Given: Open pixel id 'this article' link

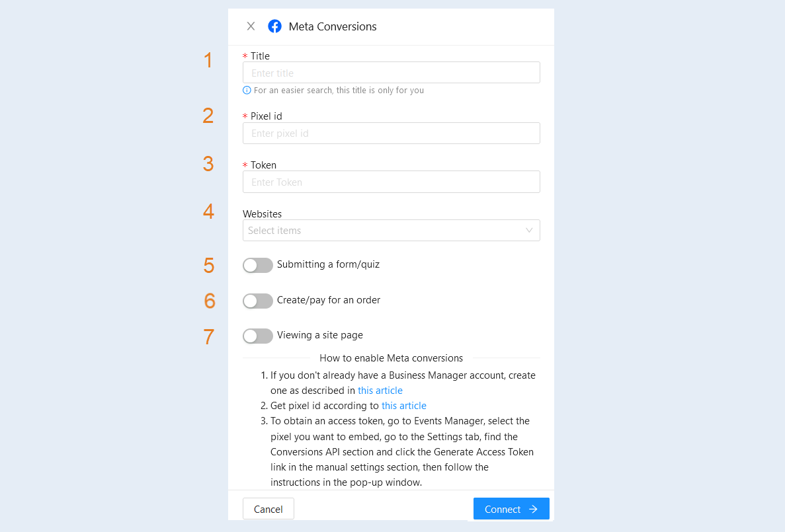Looking at the screenshot, I should pyautogui.click(x=404, y=406).
